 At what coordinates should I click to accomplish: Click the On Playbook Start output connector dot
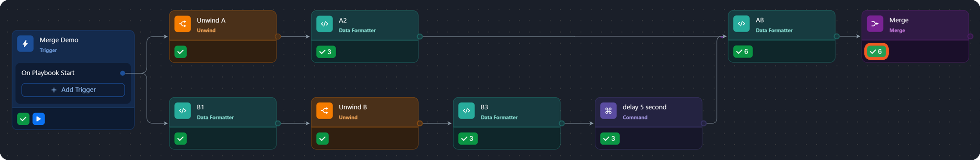pyautogui.click(x=122, y=73)
